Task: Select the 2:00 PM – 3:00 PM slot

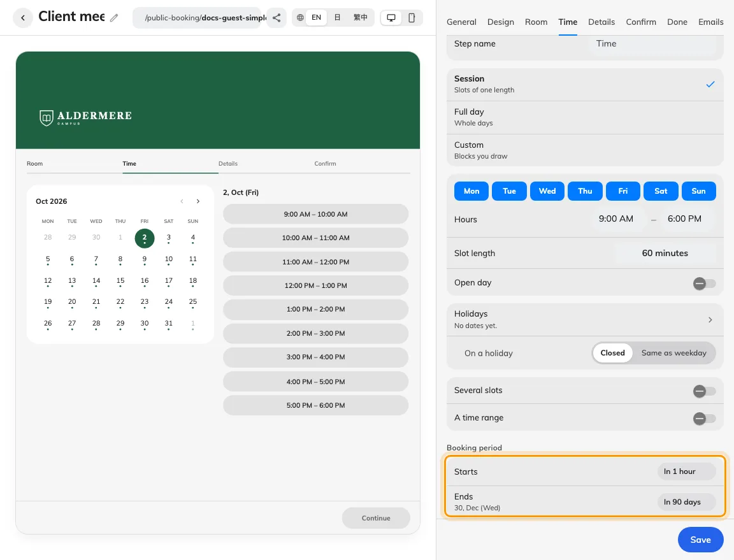Action: (x=315, y=333)
